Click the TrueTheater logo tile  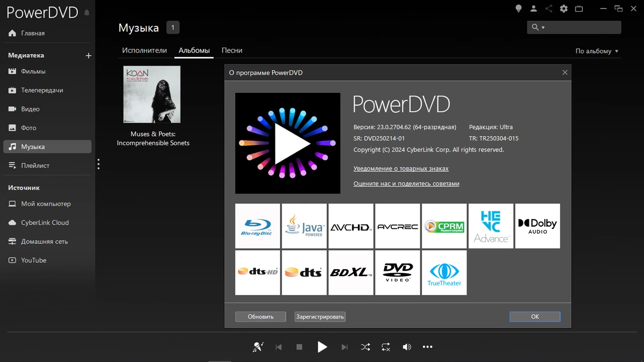point(444,272)
